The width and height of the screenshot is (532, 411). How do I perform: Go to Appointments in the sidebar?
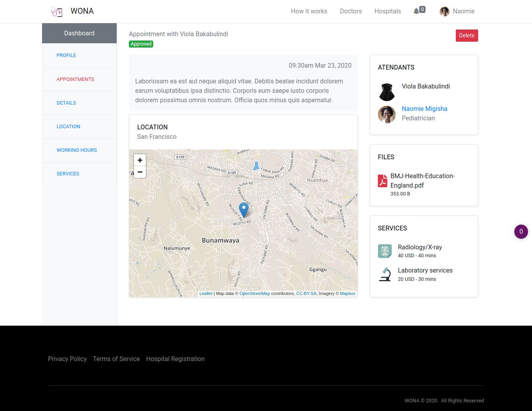75,79
